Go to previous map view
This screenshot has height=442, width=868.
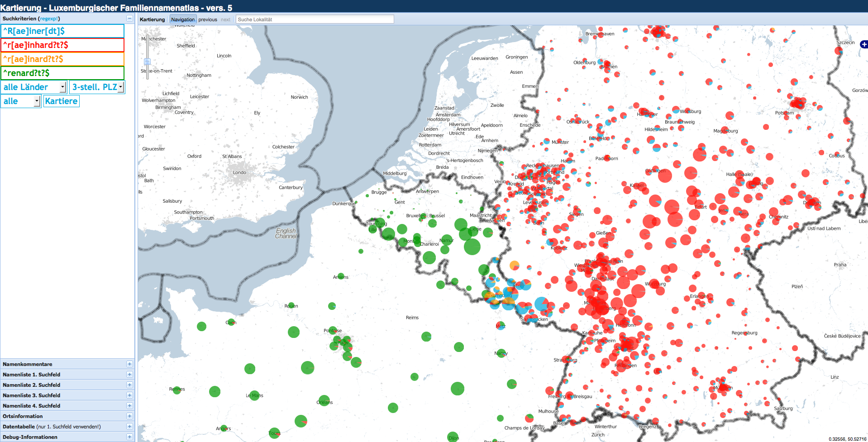tap(208, 19)
